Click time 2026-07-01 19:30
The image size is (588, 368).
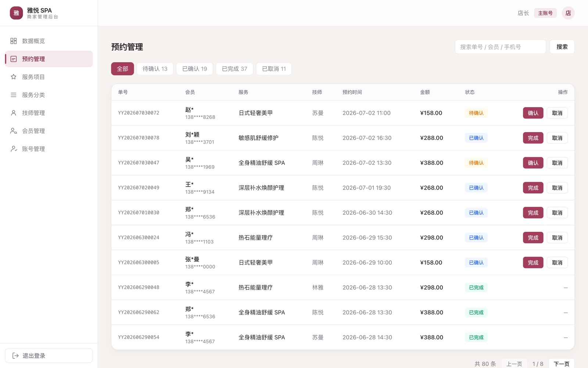click(367, 188)
